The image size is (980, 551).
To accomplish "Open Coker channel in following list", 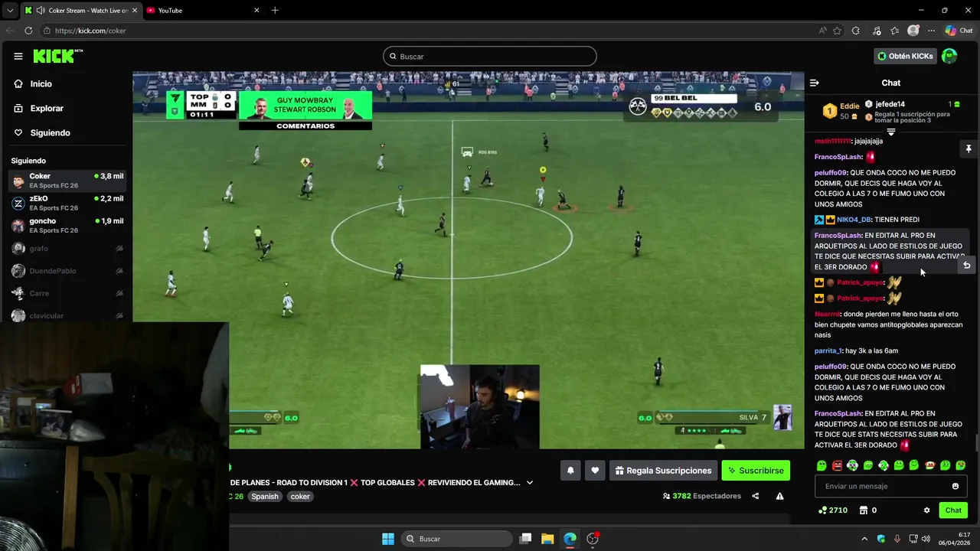I will coord(67,181).
